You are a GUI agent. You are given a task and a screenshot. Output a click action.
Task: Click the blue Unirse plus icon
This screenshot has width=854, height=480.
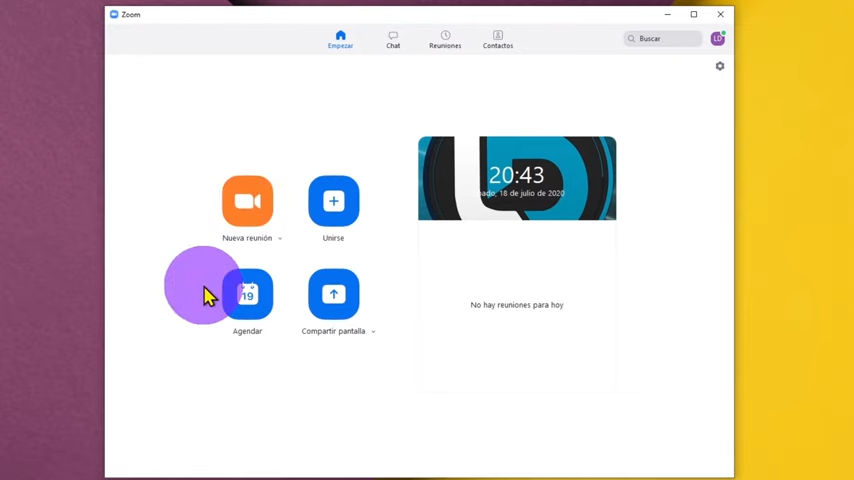click(333, 201)
